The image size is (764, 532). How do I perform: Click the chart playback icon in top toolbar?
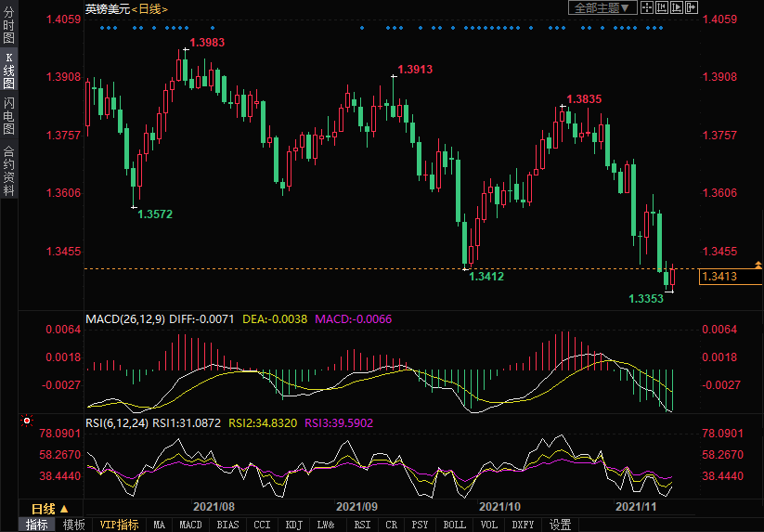(676, 7)
